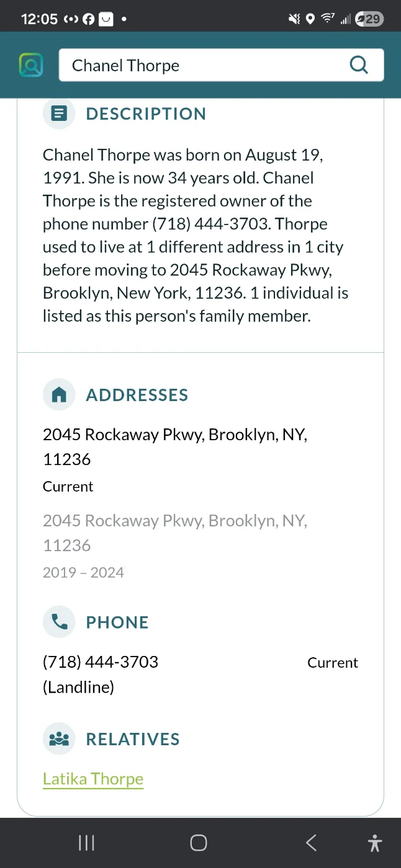Open Latika Thorpe's profile link

pos(93,779)
